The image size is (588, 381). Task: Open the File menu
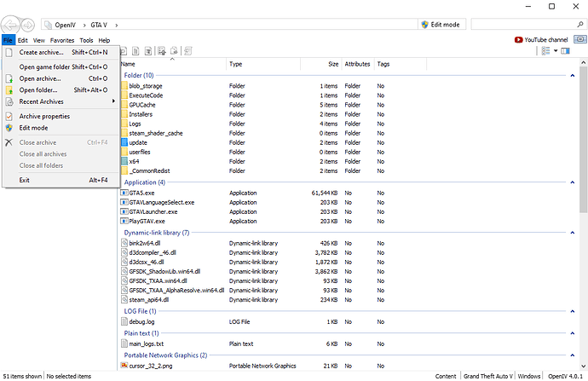pos(9,40)
